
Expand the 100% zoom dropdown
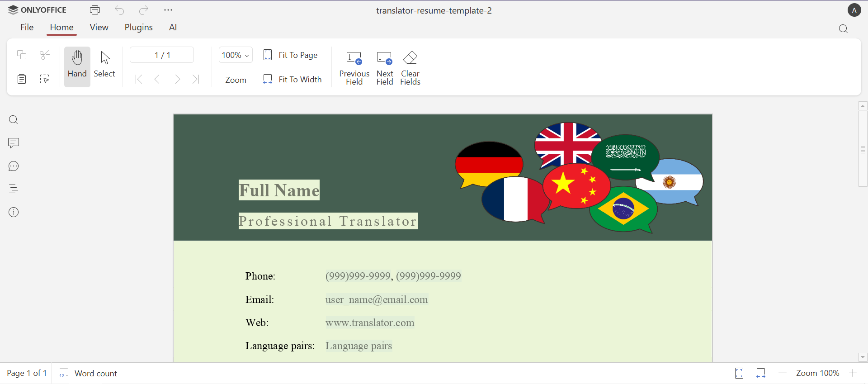point(236,55)
